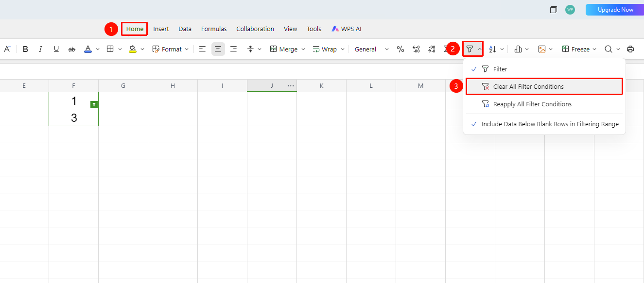This screenshot has height=283, width=644.
Task: Select Clear All Filter Conditions
Action: click(x=544, y=87)
